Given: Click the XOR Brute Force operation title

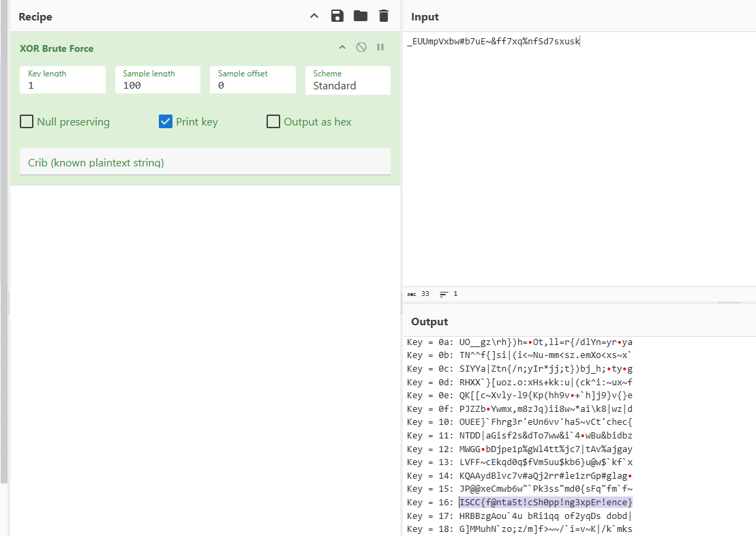Looking at the screenshot, I should 57,48.
